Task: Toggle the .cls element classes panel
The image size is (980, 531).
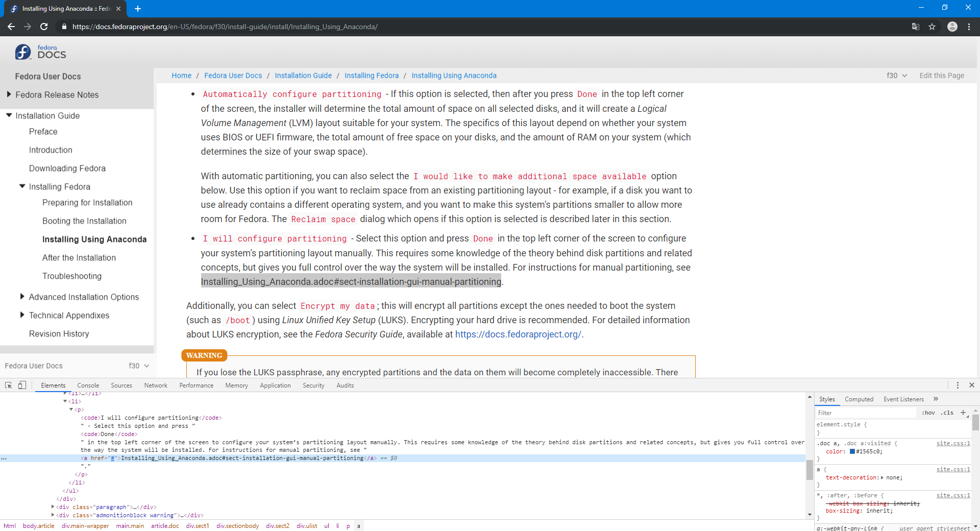Action: (x=947, y=413)
